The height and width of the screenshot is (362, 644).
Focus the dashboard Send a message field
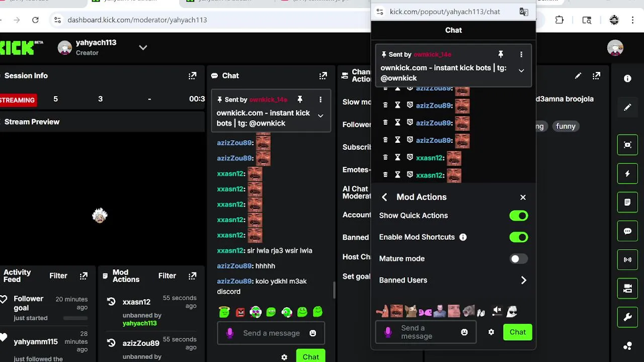pos(271,333)
